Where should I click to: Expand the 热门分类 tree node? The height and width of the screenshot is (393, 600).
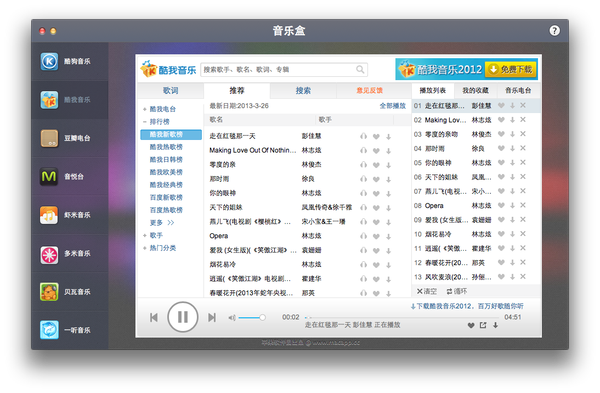145,248
